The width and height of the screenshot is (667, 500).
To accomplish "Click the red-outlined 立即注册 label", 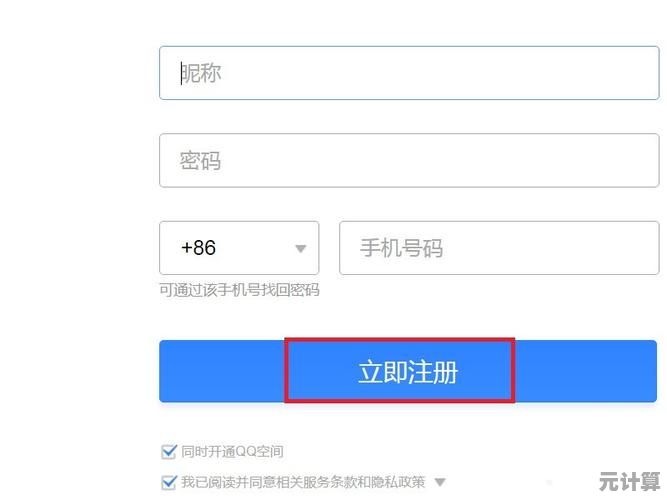I will (408, 371).
